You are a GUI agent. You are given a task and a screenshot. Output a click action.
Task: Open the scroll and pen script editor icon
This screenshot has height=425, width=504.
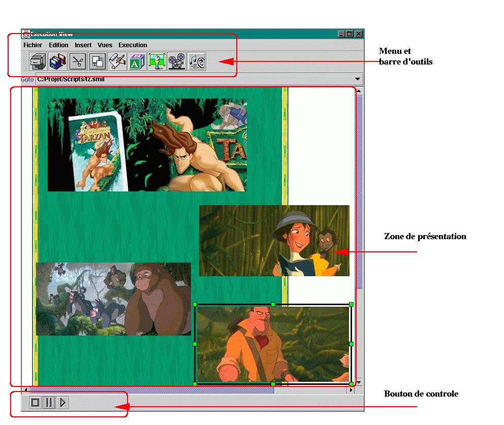point(117,61)
